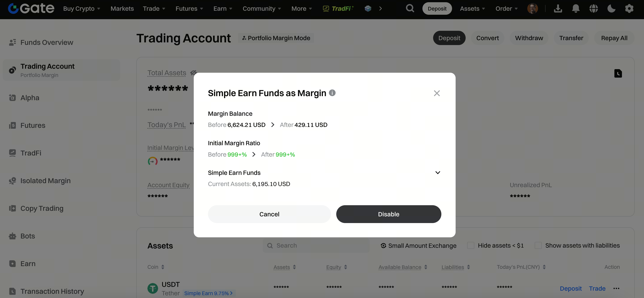Screen dimensions: 644x298
Task: Click the search magnifier icon in header
Action: [410, 8]
